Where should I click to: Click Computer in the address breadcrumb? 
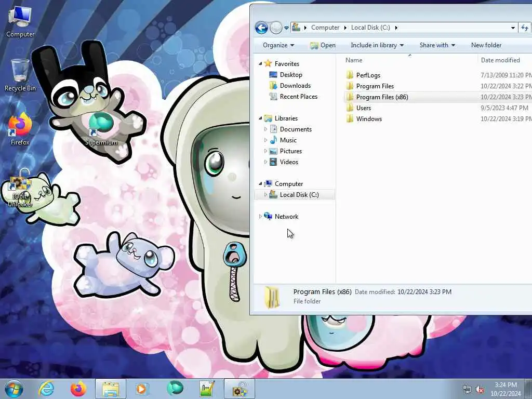tap(325, 28)
